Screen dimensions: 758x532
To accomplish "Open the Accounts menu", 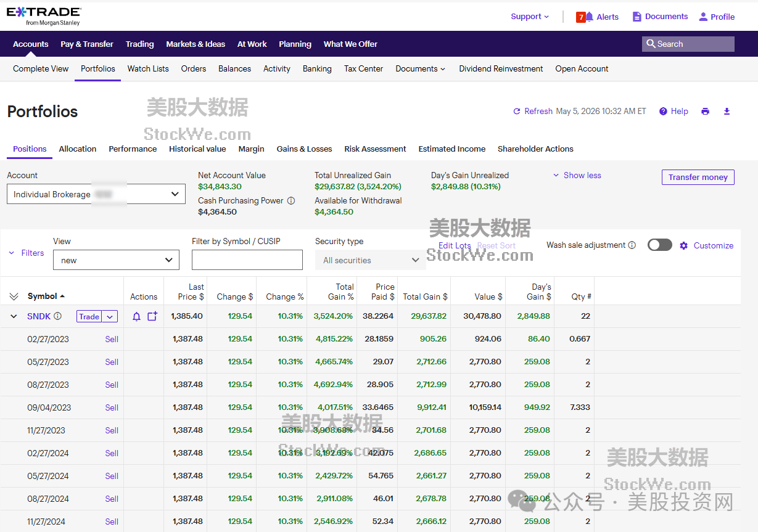I will pos(31,44).
